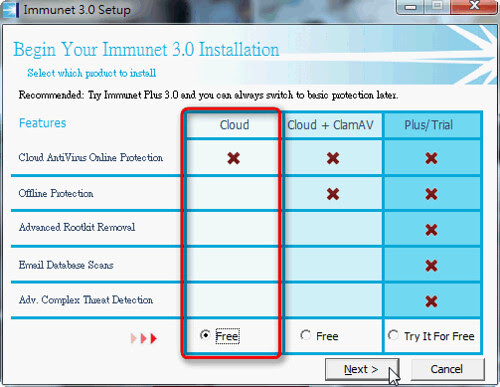Minimize the Immunet 3.0 Setup window

[411, 7]
